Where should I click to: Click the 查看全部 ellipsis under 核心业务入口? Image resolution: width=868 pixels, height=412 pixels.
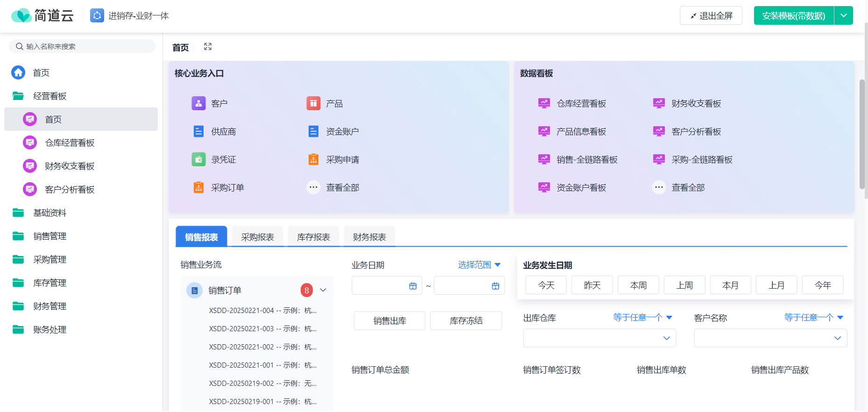point(313,187)
